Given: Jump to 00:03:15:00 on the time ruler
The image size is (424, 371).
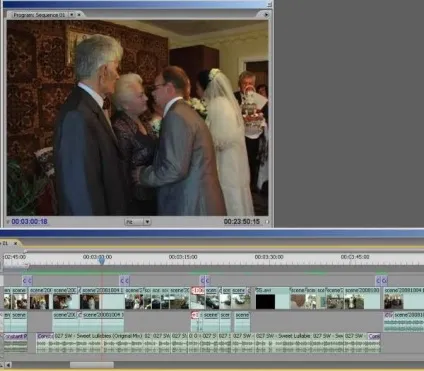Looking at the screenshot, I should coord(183,257).
